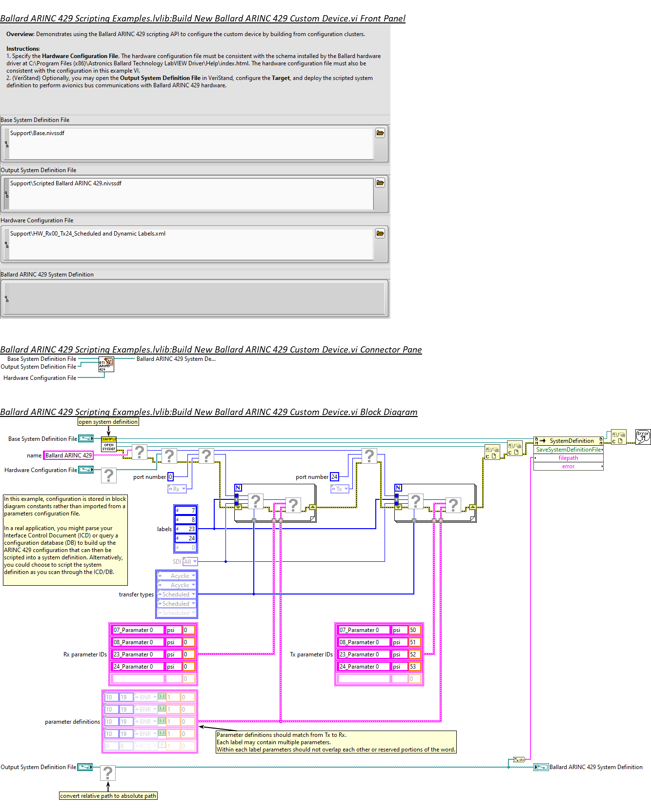Screen dimensions: 651x812
Task: Click Ballard ARINC 429 System Definition output terminal
Action: coord(541,767)
